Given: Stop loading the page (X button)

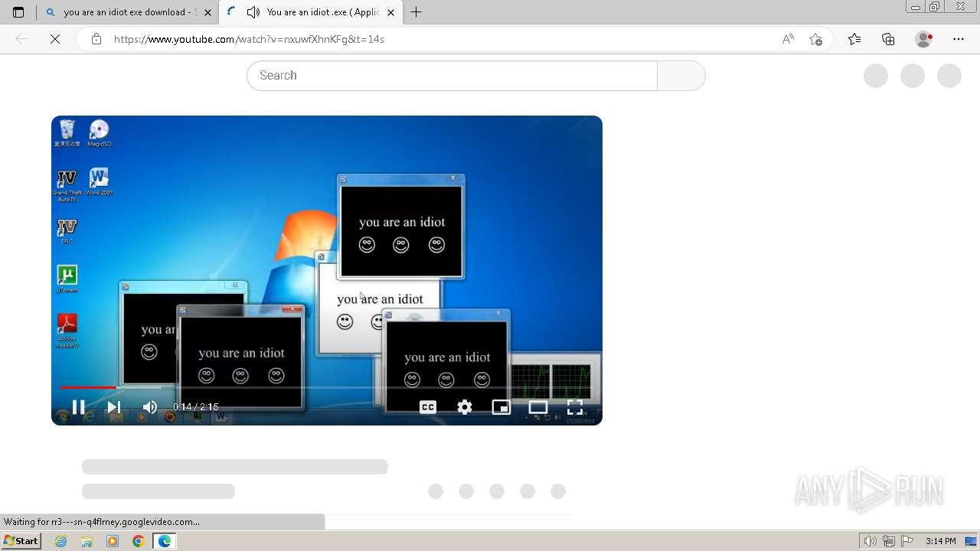Looking at the screenshot, I should [x=55, y=39].
